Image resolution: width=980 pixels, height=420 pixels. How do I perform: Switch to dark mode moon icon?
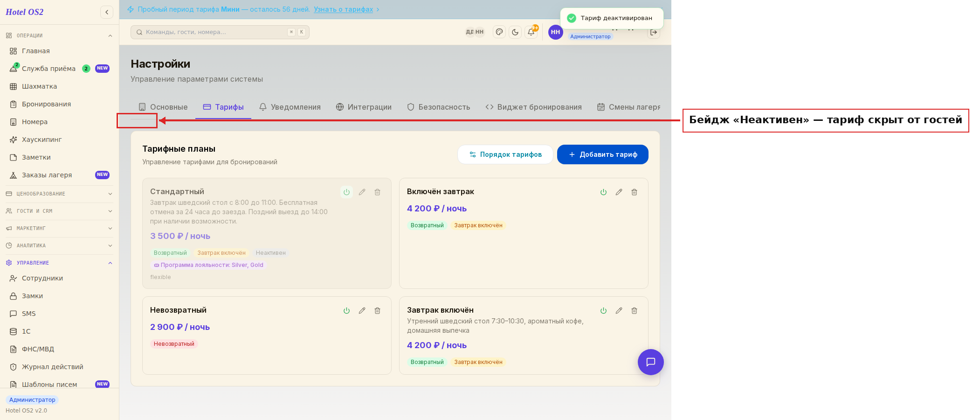515,32
